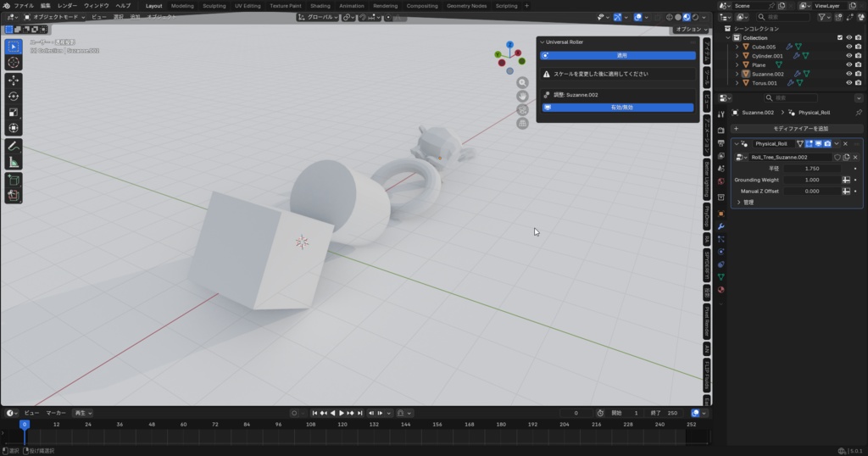Open Material properties tab
Screen dimensions: 868x456
[721, 289]
